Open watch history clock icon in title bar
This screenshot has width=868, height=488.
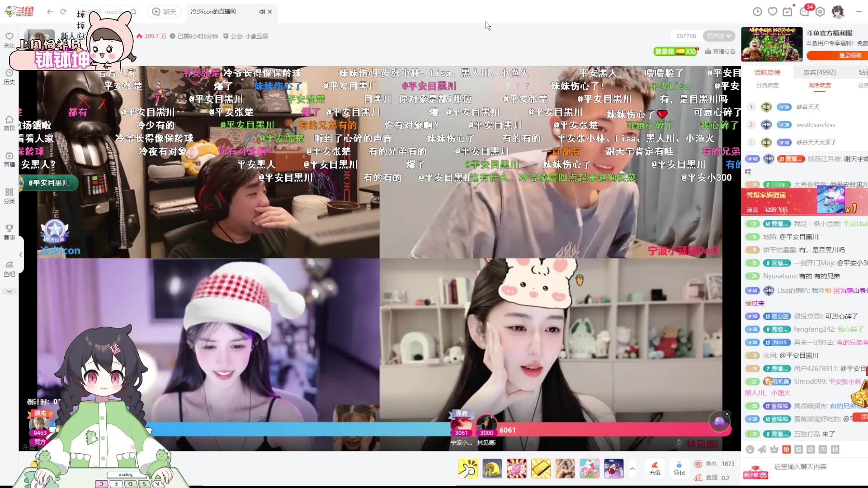[x=757, y=12]
